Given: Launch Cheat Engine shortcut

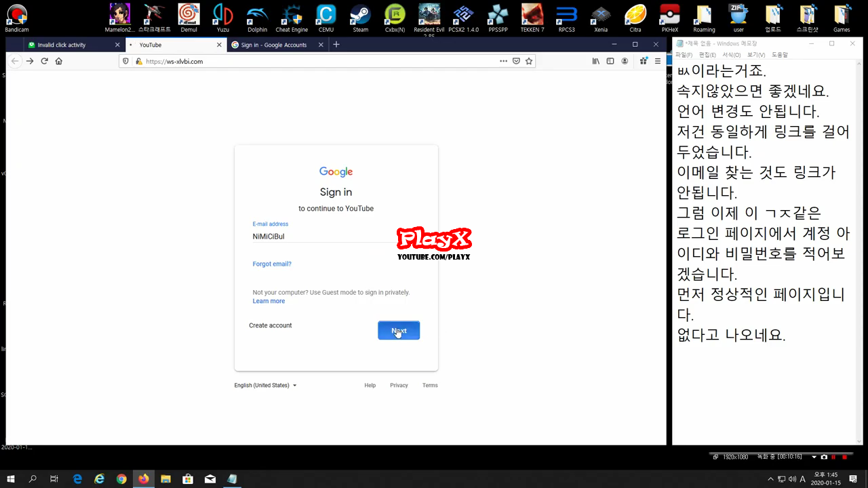Looking at the screenshot, I should [x=292, y=18].
